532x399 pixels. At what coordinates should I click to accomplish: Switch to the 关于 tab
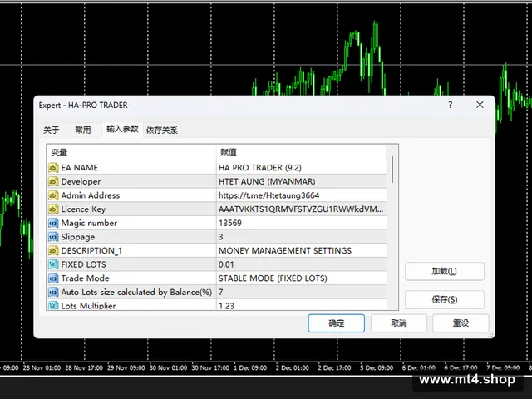52,130
